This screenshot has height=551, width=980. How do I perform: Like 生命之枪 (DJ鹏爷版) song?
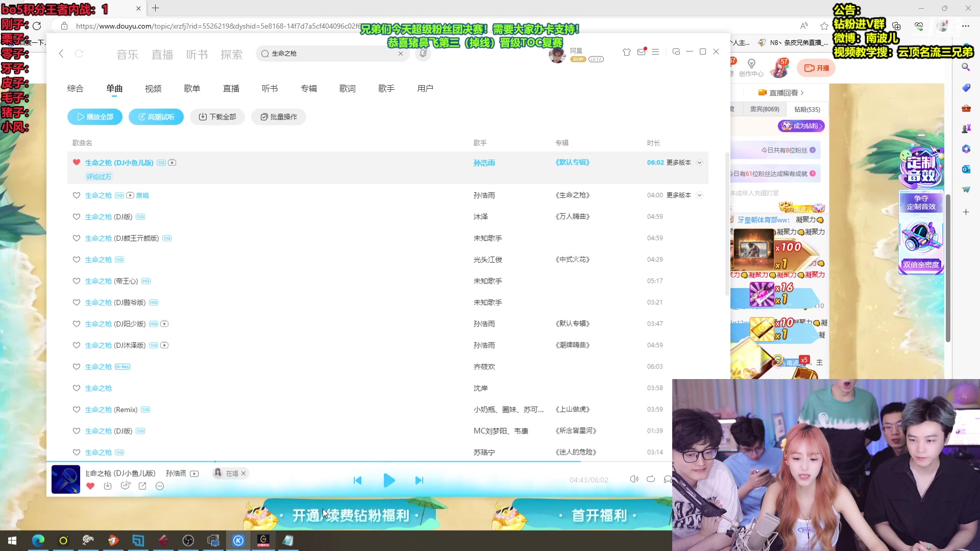(x=77, y=303)
